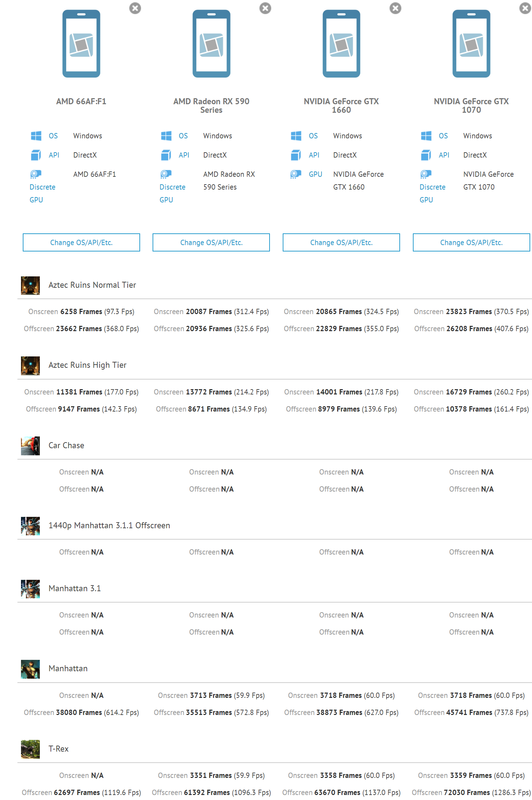
Task: Click Onscreen 20865 Frames (324.5 Fps)
Action: (x=341, y=312)
